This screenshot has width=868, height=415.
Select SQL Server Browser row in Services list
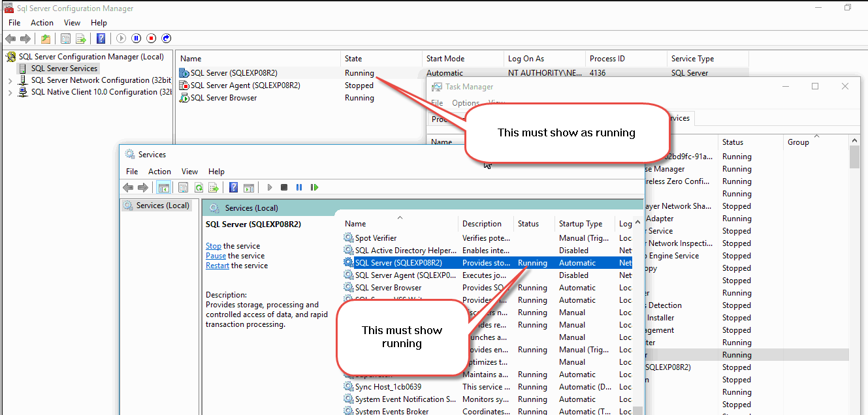(x=488, y=288)
